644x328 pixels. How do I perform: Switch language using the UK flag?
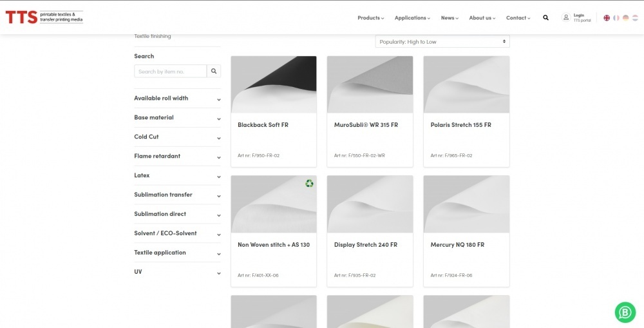tap(606, 17)
